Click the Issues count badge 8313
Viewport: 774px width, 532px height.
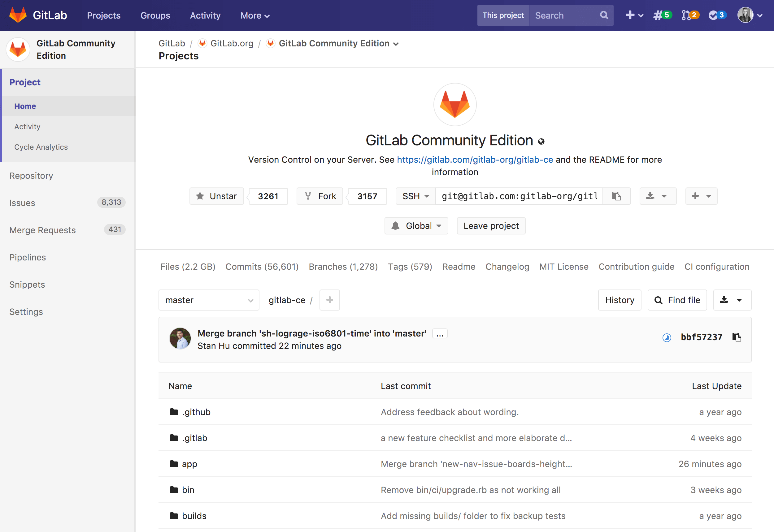tap(111, 203)
